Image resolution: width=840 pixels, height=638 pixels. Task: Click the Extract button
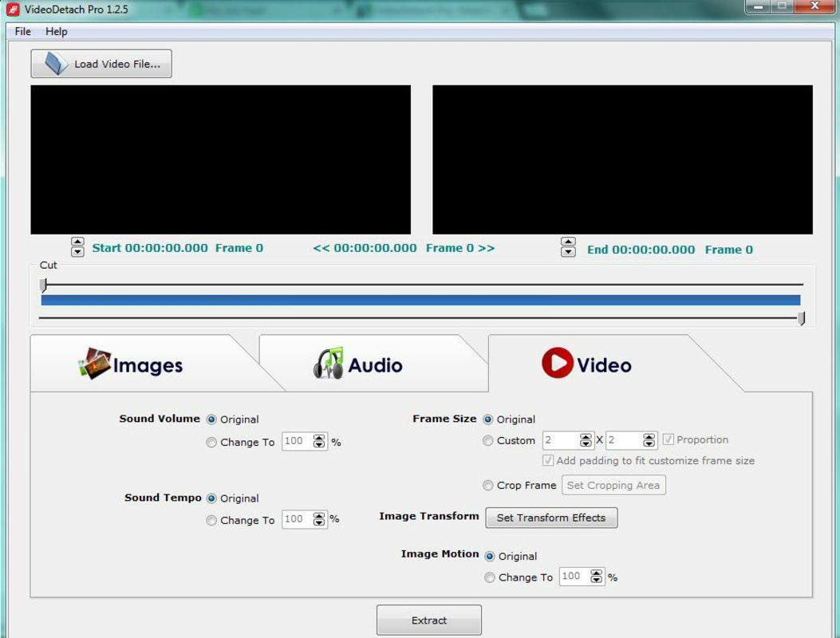(x=428, y=620)
